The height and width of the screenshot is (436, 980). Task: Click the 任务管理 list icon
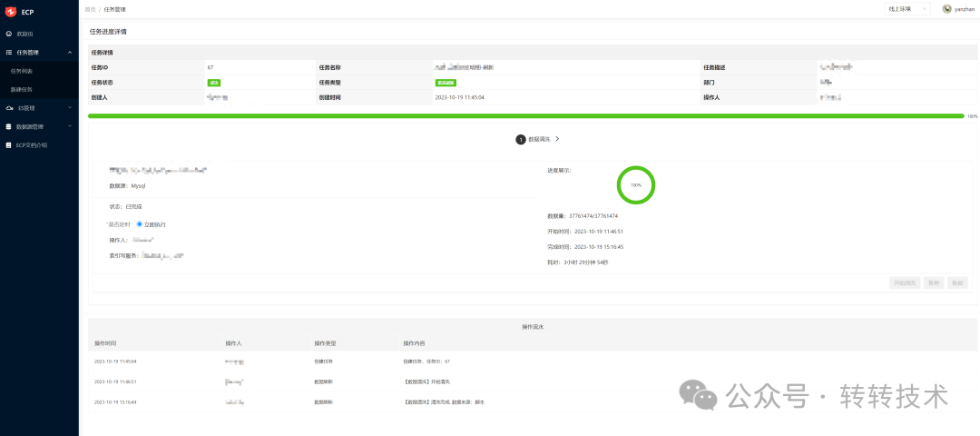pyautogui.click(x=9, y=53)
